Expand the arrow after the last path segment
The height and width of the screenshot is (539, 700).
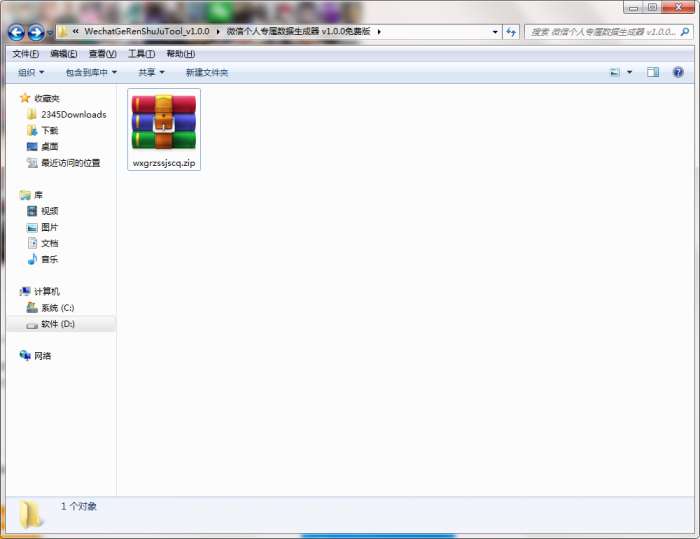coord(379,31)
